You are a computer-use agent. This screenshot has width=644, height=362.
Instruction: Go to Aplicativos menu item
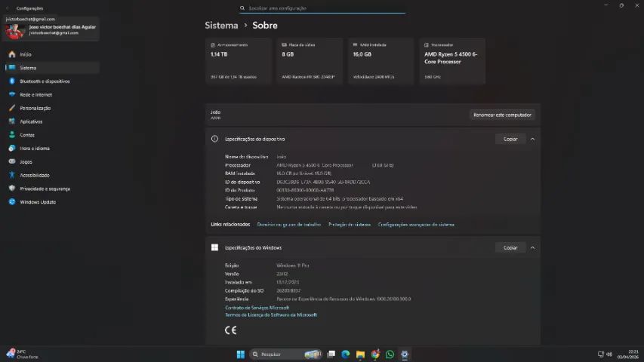(31, 121)
